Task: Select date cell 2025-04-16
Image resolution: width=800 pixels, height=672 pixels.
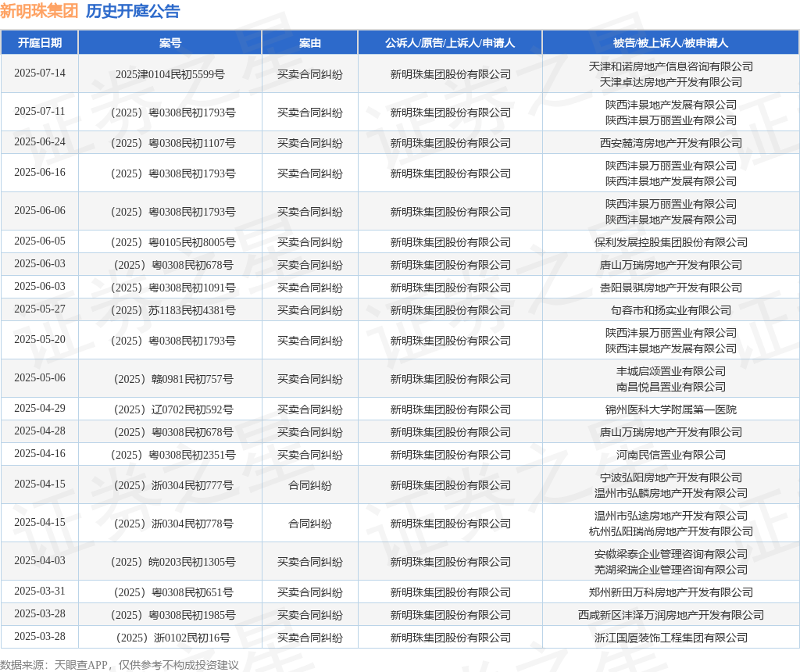Action: click(x=40, y=454)
